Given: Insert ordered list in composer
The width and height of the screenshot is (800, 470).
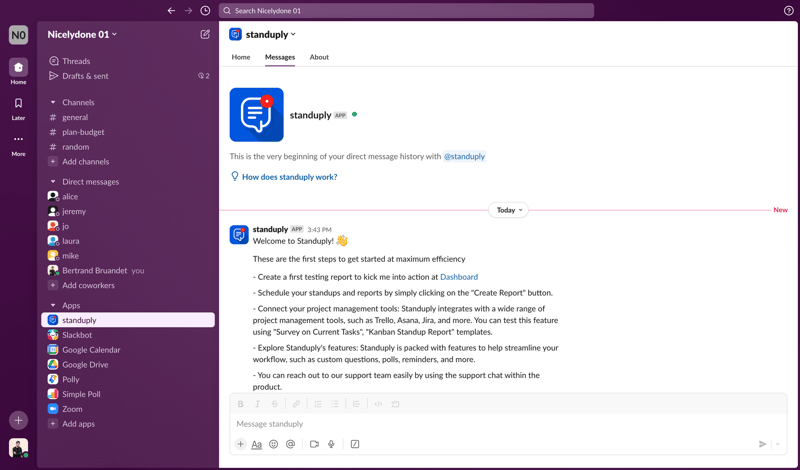Looking at the screenshot, I should pos(318,404).
